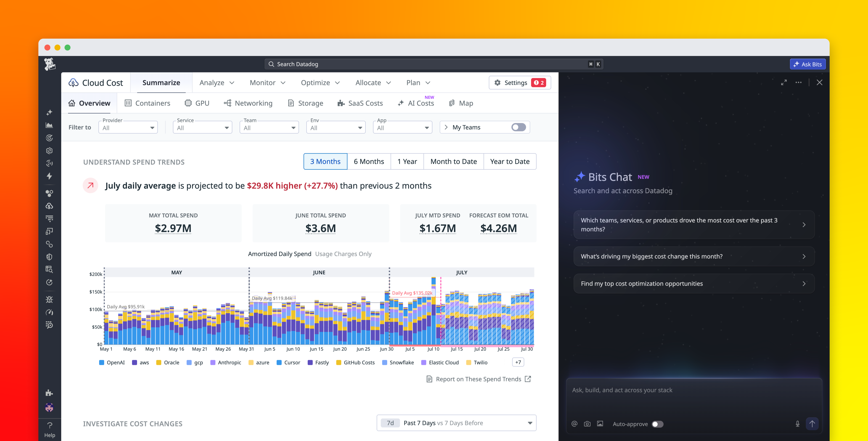Open the log search list sidebar icon
The image size is (868, 441).
[x=49, y=325]
